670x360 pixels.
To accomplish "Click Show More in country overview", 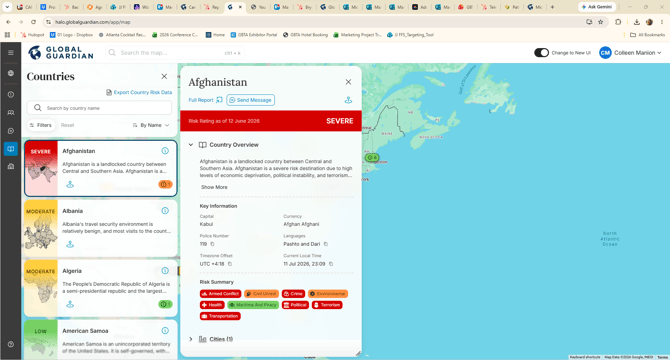I will pyautogui.click(x=214, y=187).
